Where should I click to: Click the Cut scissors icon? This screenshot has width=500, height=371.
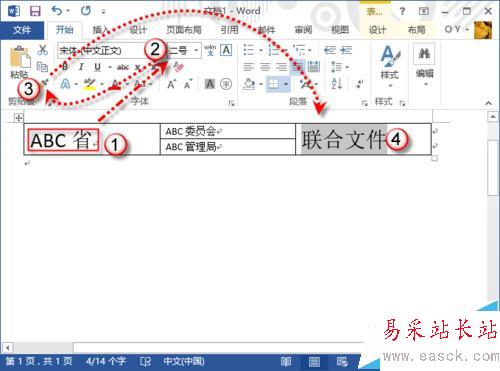pyautogui.click(x=42, y=50)
